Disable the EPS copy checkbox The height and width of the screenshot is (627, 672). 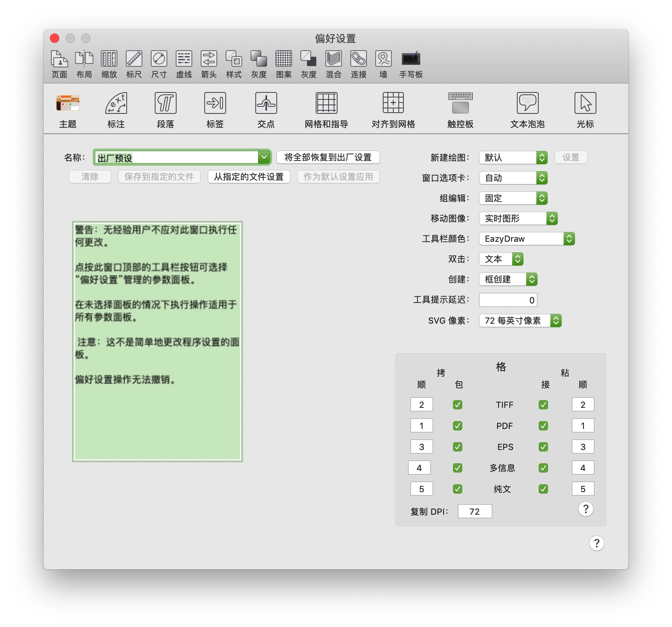point(458,447)
